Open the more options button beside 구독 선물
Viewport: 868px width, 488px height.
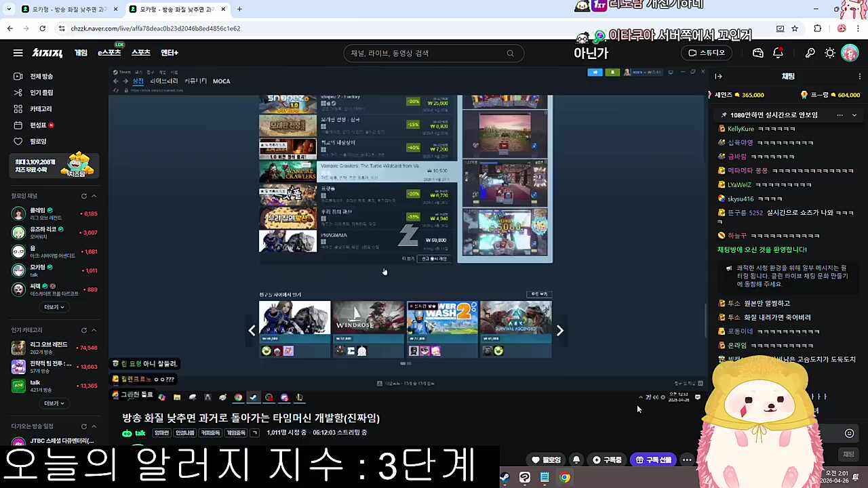pos(687,460)
